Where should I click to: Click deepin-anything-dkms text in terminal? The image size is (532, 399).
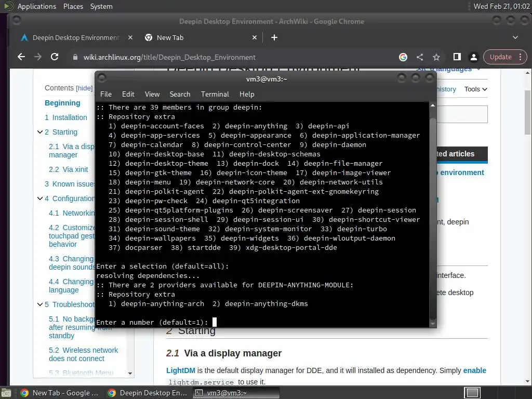tap(267, 303)
